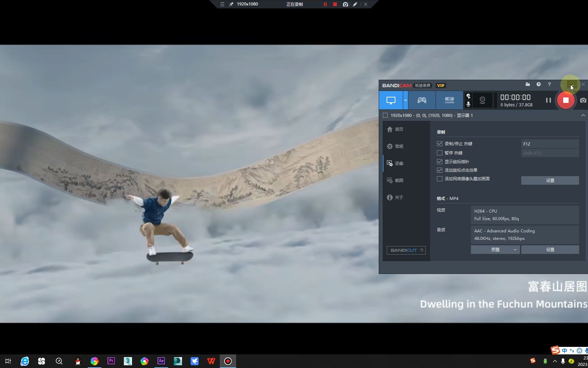Show hidden tray icons chevron
Viewport: 588px width, 368px height.
[555, 361]
